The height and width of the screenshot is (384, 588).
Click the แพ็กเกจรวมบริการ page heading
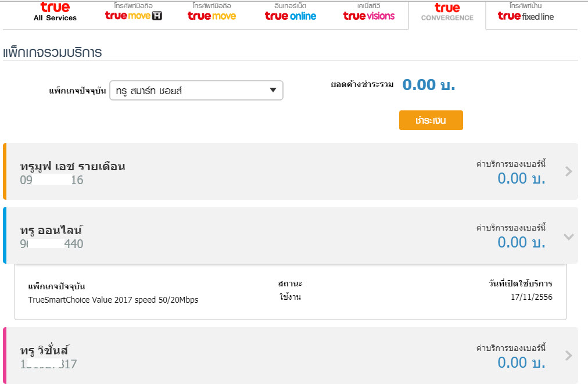52,52
